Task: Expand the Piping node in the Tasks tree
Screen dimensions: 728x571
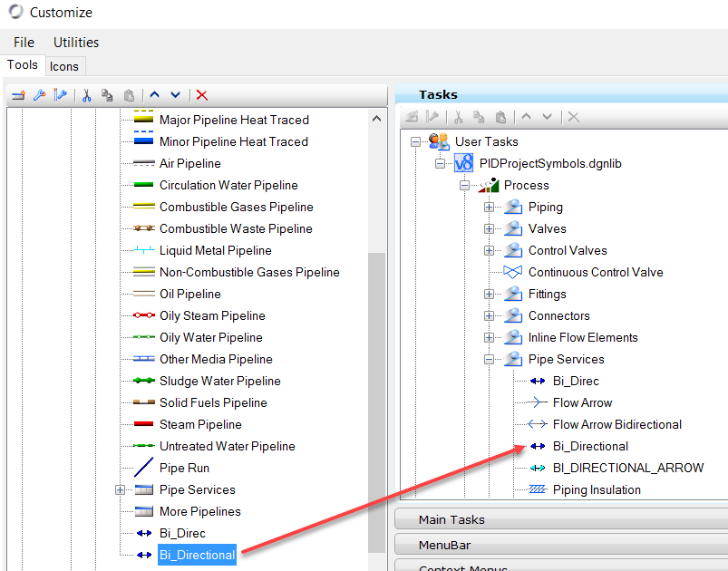Action: [490, 207]
